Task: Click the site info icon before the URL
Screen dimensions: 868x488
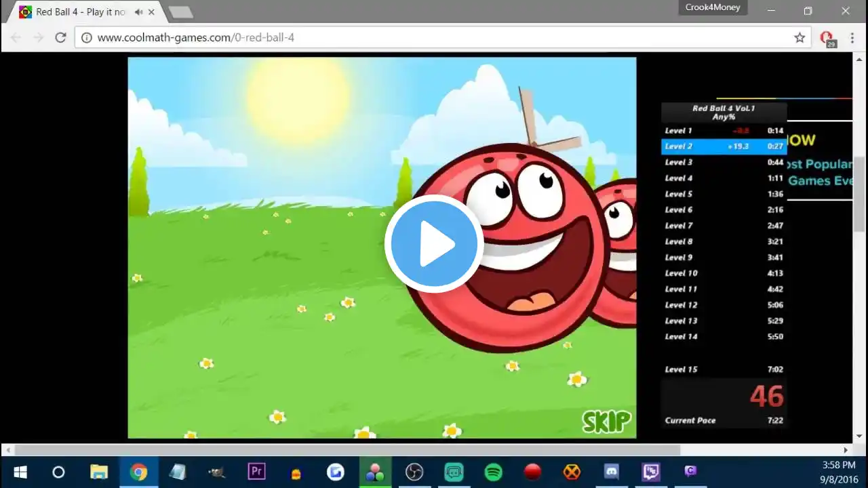Action: 87,37
